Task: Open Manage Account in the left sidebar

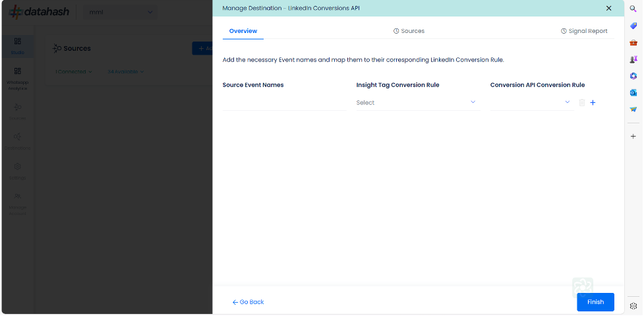Action: pyautogui.click(x=18, y=204)
